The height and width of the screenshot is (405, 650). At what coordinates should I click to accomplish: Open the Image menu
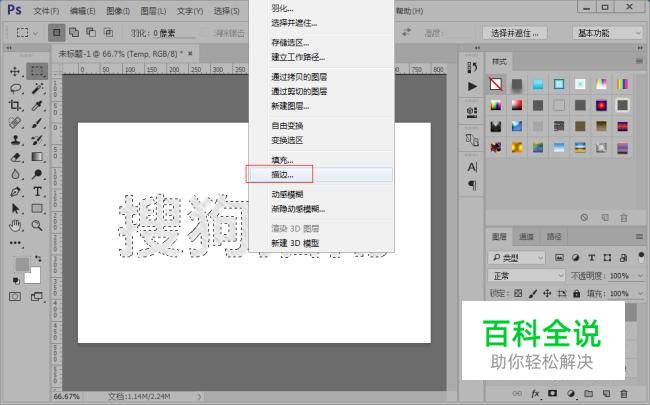(118, 11)
